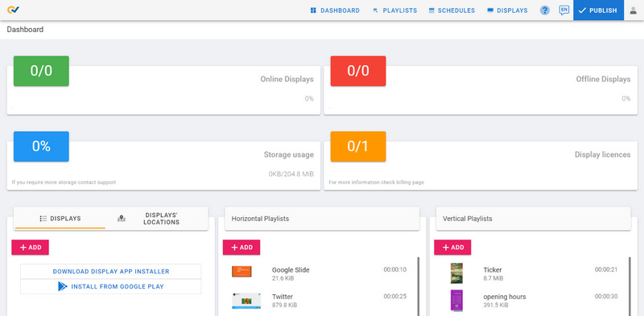644x316 pixels.
Task: Click the Vertical Playlists panel header
Action: 533,219
